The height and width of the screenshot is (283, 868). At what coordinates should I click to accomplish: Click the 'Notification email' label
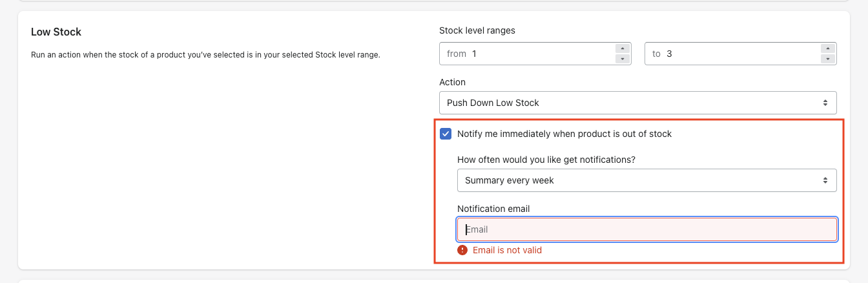click(x=493, y=209)
